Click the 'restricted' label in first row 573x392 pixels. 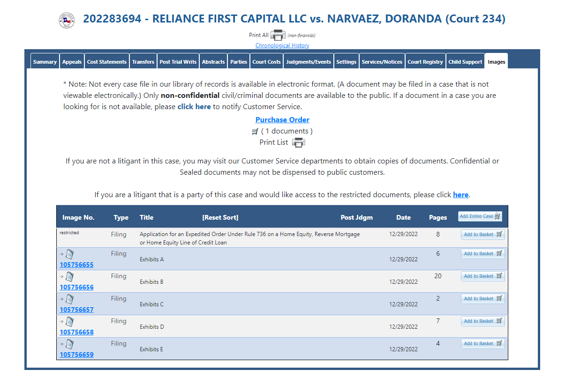point(69,232)
